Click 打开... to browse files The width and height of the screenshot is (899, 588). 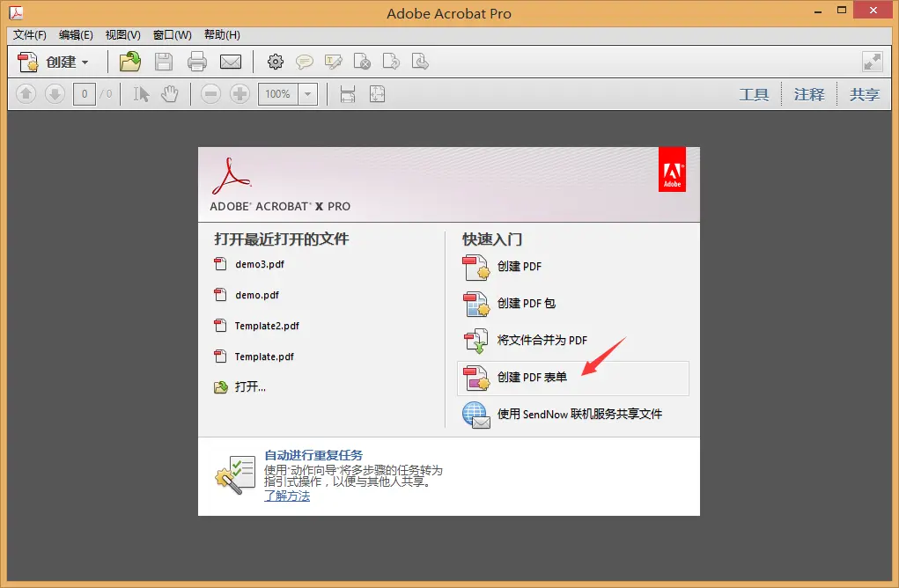[239, 386]
